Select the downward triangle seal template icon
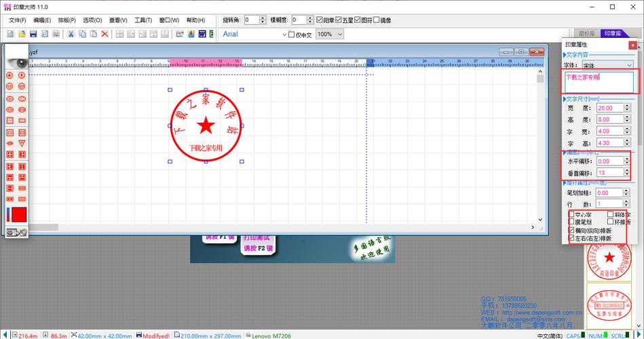Image resolution: width=644 pixels, height=339 pixels. point(22,143)
